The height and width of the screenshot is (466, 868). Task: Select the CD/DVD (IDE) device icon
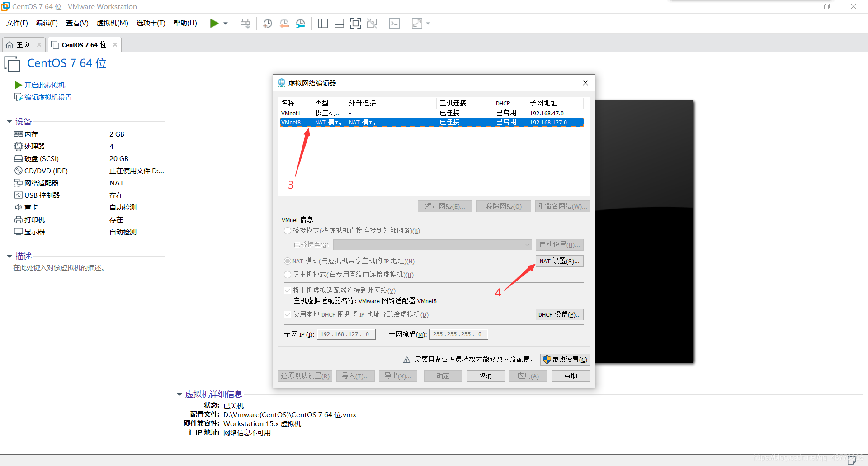click(19, 171)
